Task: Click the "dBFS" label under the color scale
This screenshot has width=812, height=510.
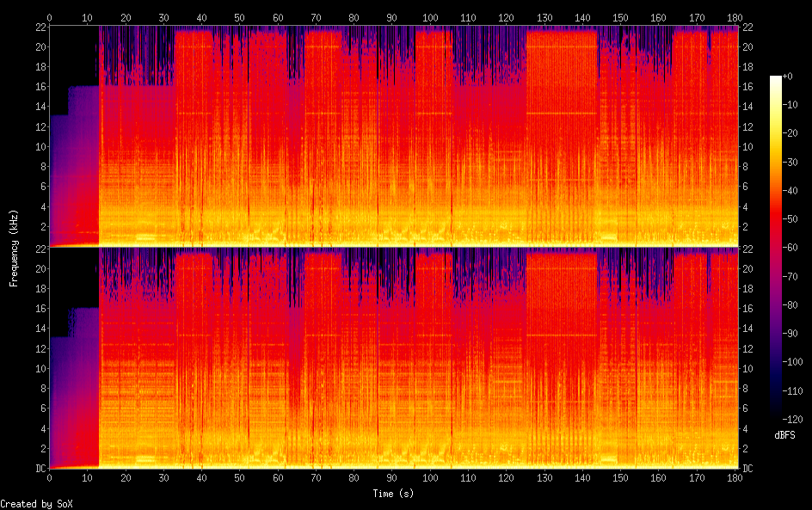Action: (x=784, y=436)
